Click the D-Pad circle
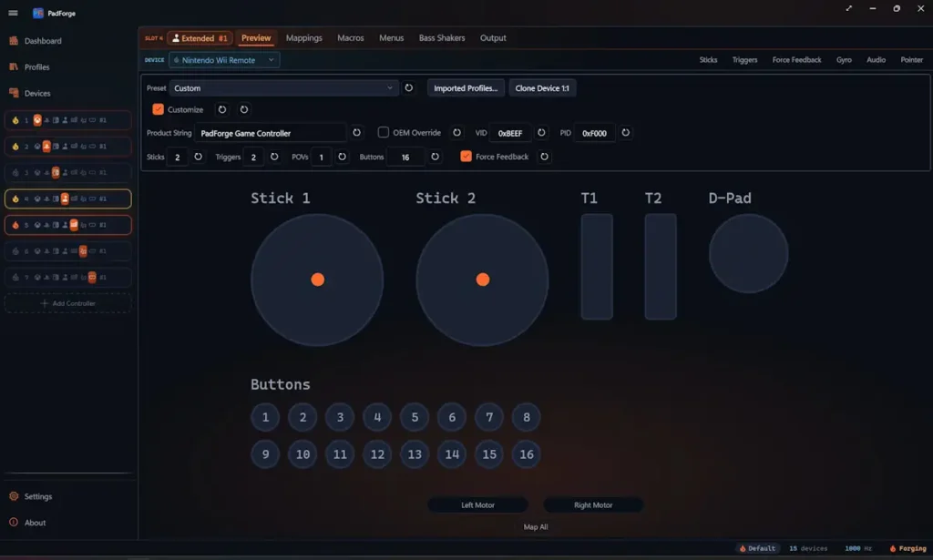This screenshot has height=560, width=933. [x=748, y=254]
